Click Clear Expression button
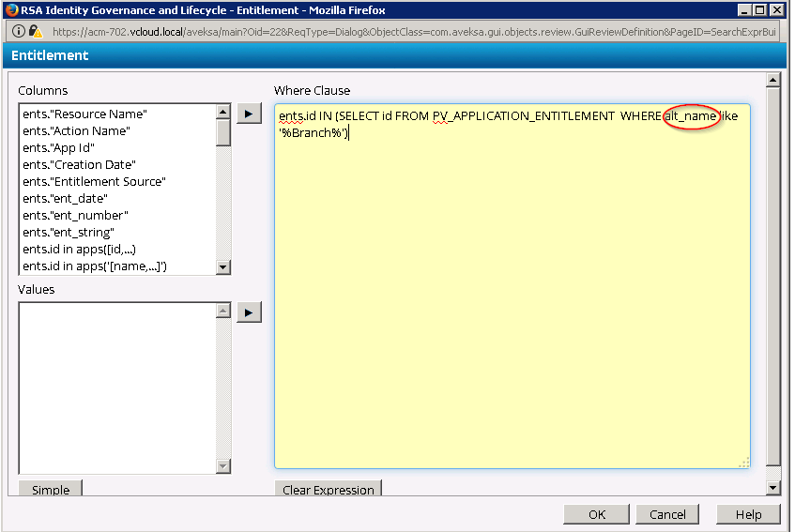 [x=329, y=489]
